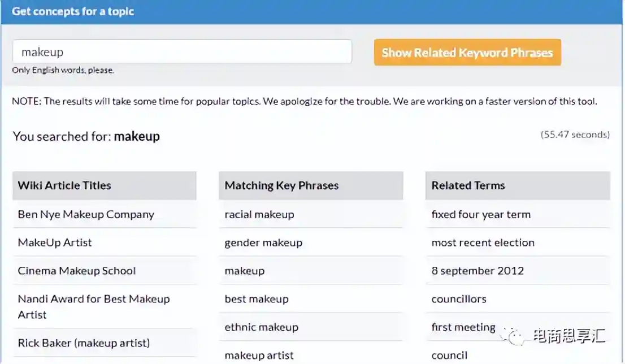Viewport: 625px width, 364px height.
Task: Click gender makeup key phrase
Action: point(263,242)
